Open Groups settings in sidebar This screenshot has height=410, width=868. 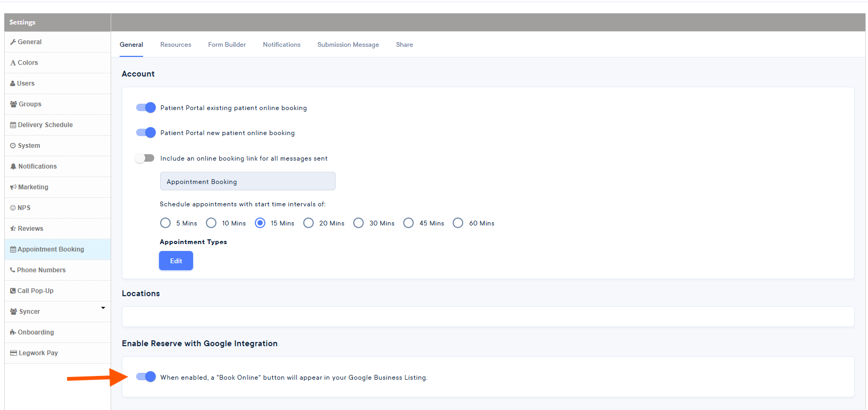(57, 104)
